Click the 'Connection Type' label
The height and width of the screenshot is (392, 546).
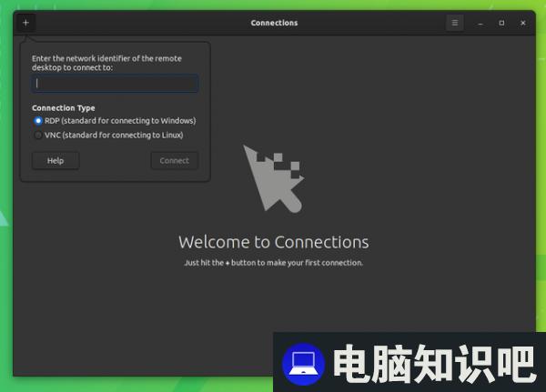pyautogui.click(x=64, y=108)
